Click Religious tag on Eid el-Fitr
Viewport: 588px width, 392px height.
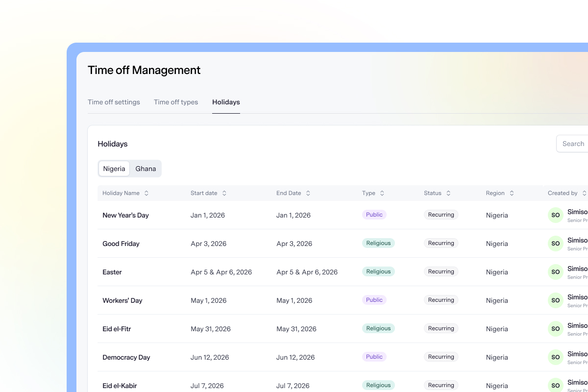pos(378,328)
